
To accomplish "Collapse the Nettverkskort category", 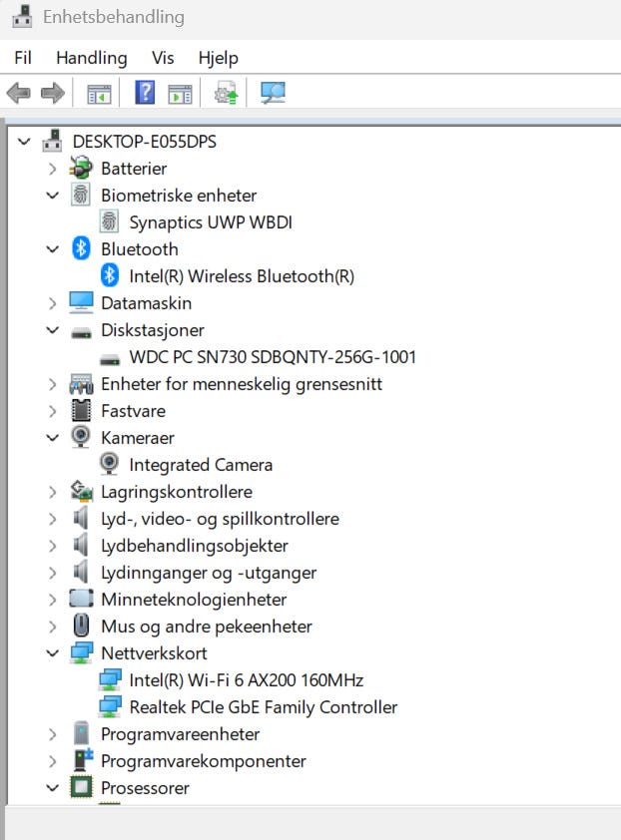I will tap(52, 653).
